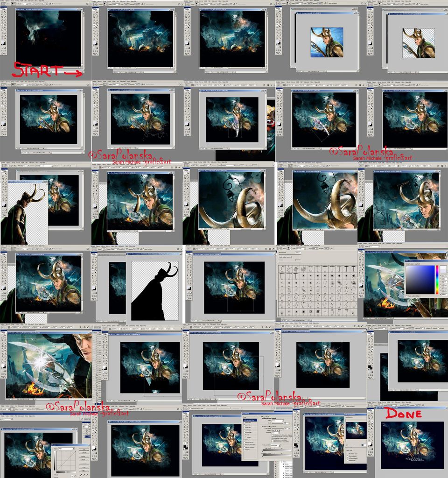Select Blending Options row in Layer Style list
Image resolution: width=448 pixels, height=478 pixels.
tap(250, 420)
